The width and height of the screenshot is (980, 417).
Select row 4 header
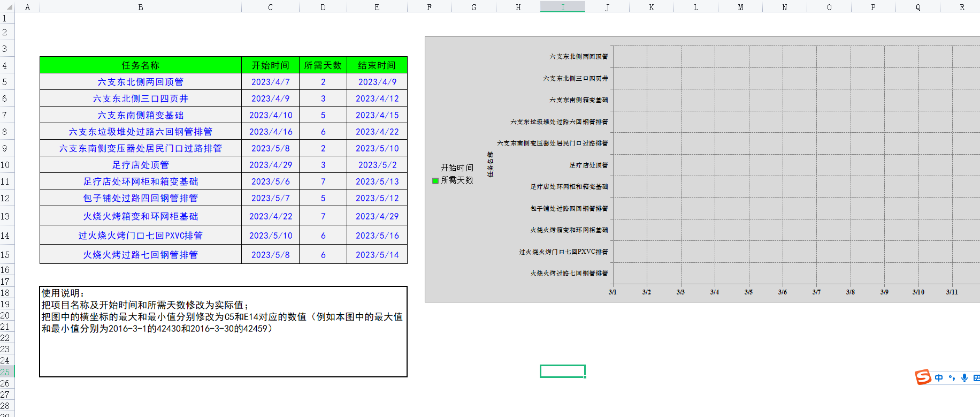coord(7,65)
